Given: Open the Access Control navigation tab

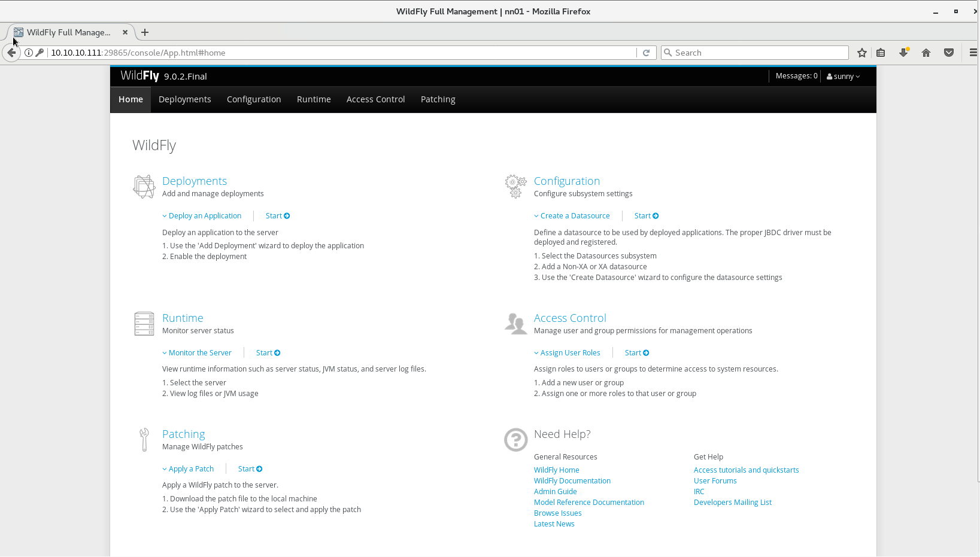Looking at the screenshot, I should tap(376, 99).
